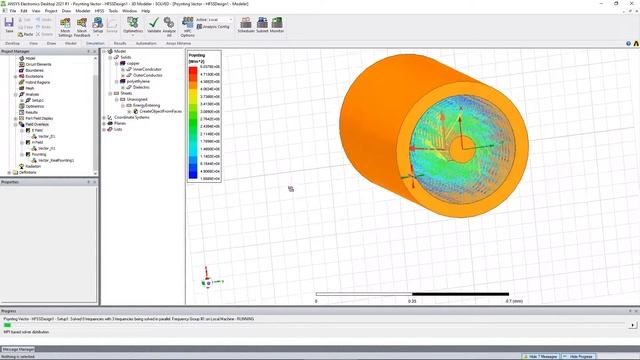Expand the Excitations node
Viewport: 640px width, 360px height.
click(16, 76)
